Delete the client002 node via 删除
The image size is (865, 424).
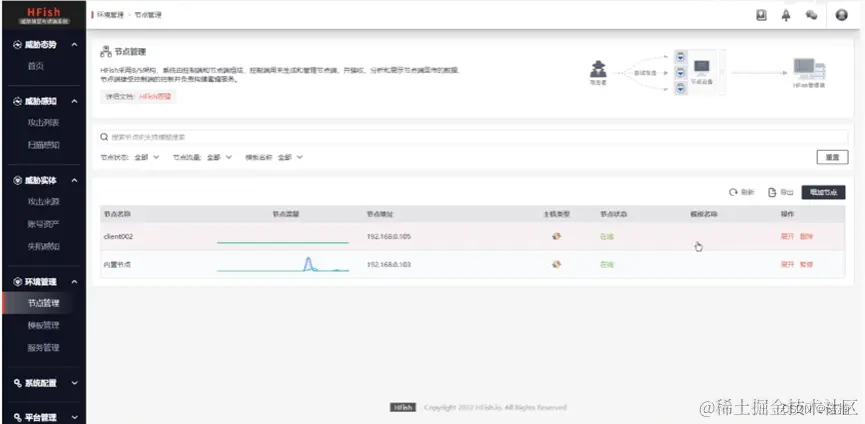806,237
